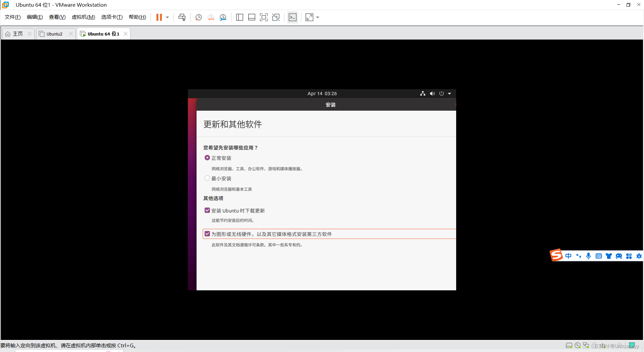Click the 安装 installer window title

coord(330,105)
